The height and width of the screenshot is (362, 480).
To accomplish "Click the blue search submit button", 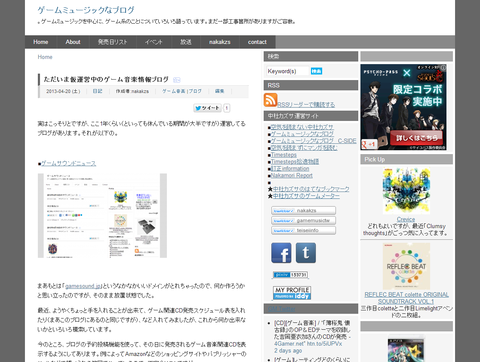I will tap(316, 71).
